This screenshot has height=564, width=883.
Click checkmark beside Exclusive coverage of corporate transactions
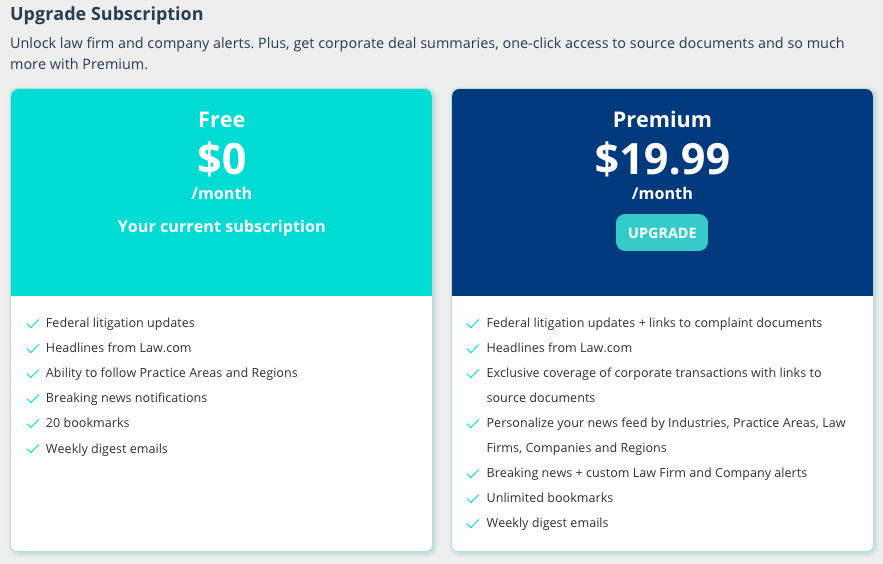(x=473, y=374)
